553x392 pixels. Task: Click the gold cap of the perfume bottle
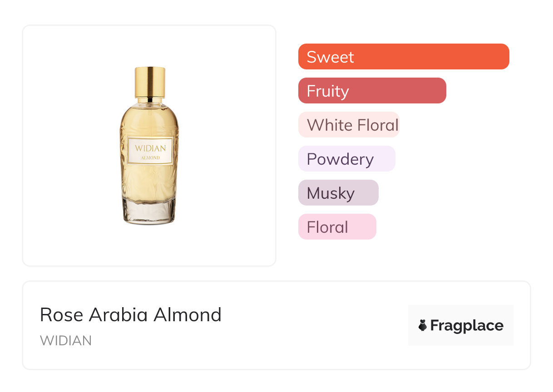tap(149, 82)
